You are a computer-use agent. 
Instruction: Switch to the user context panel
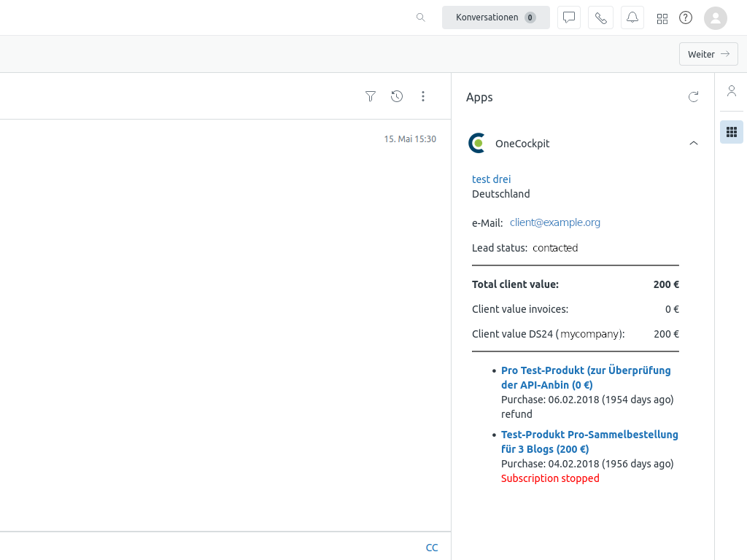732,91
